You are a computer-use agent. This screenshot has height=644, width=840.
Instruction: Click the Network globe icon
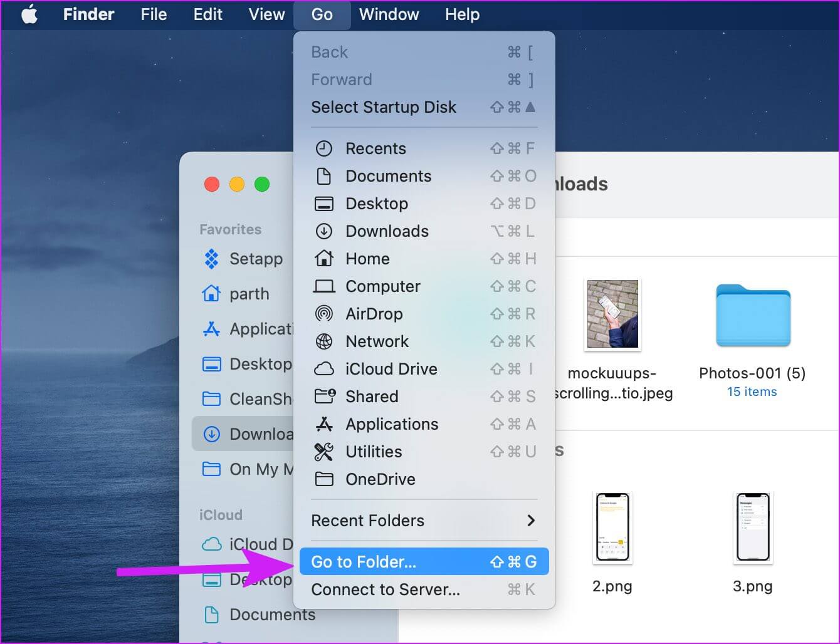[x=324, y=341]
